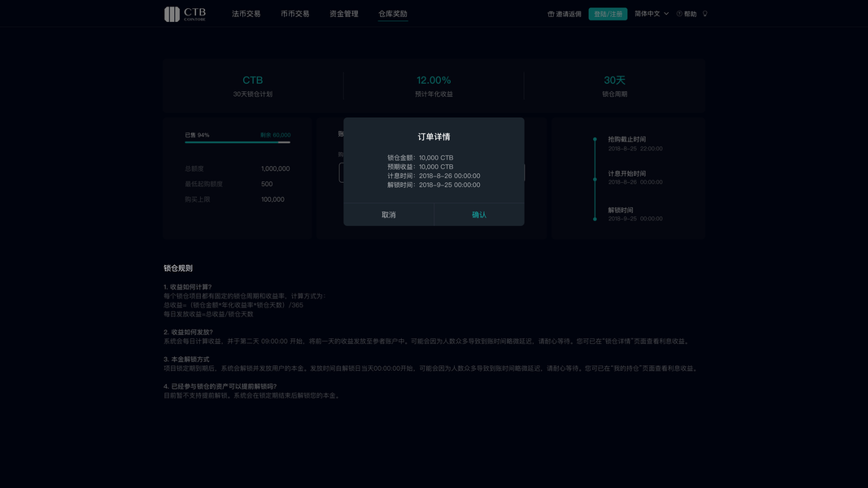Expand the 简体中文 language dropdown

click(x=652, y=14)
